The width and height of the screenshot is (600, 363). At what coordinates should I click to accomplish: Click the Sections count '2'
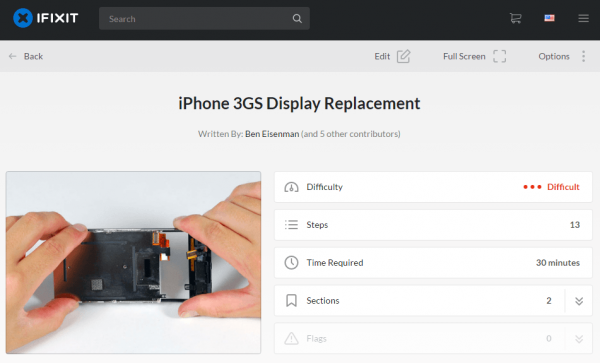pos(549,301)
